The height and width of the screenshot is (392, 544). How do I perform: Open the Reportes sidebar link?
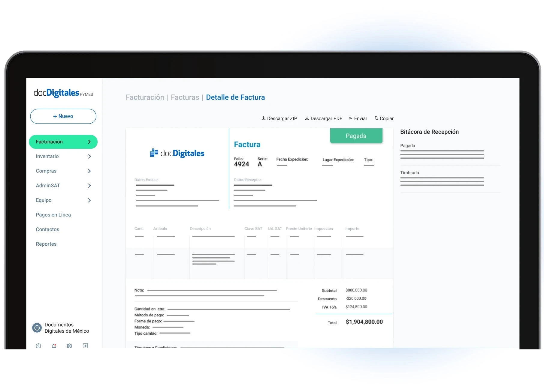(46, 244)
